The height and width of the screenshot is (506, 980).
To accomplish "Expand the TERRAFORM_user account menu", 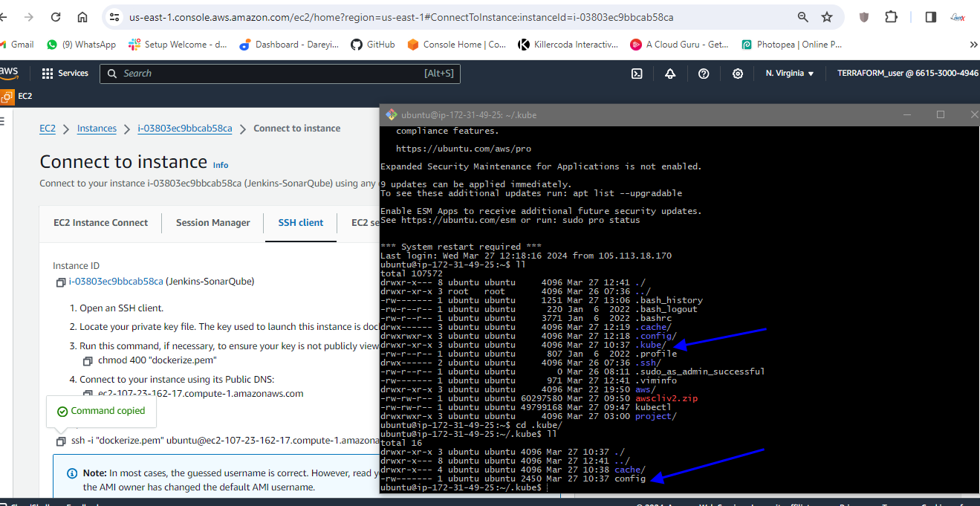I will (907, 74).
